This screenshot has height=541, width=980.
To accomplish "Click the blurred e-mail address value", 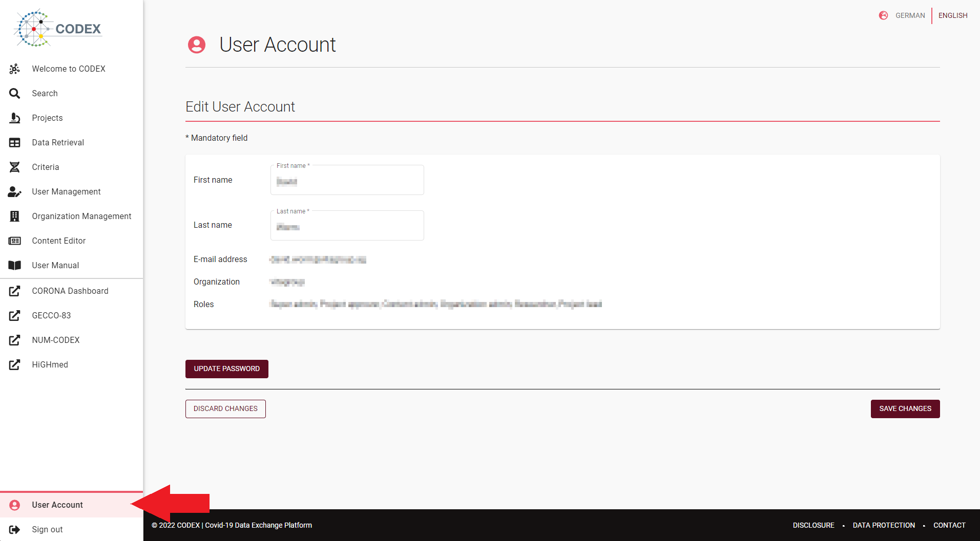I will pyautogui.click(x=318, y=259).
